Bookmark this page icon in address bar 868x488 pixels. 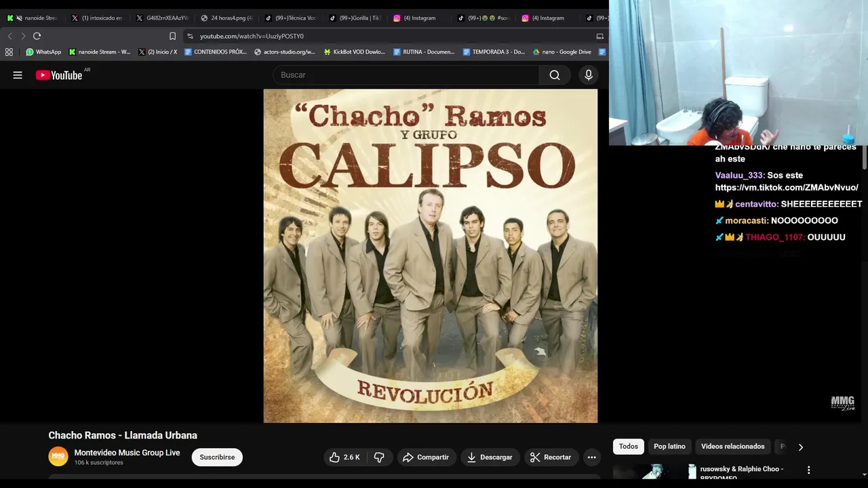point(172,36)
